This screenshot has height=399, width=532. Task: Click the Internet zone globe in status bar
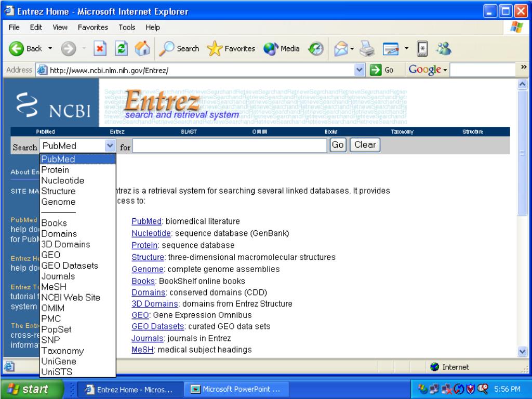[434, 367]
